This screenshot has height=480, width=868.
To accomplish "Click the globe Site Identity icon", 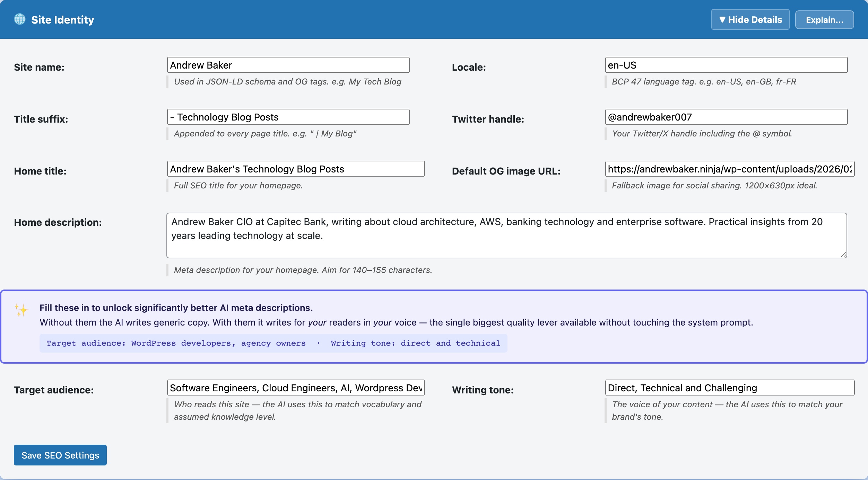I will (x=19, y=19).
